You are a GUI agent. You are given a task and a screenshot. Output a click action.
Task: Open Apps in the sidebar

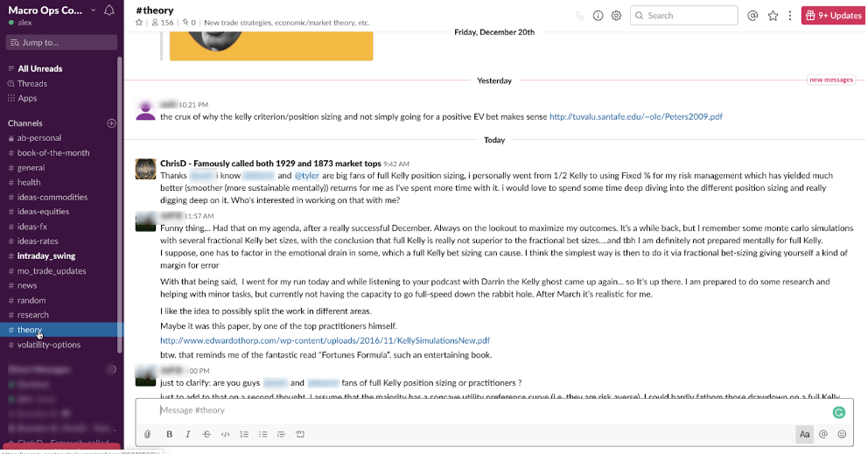click(27, 98)
